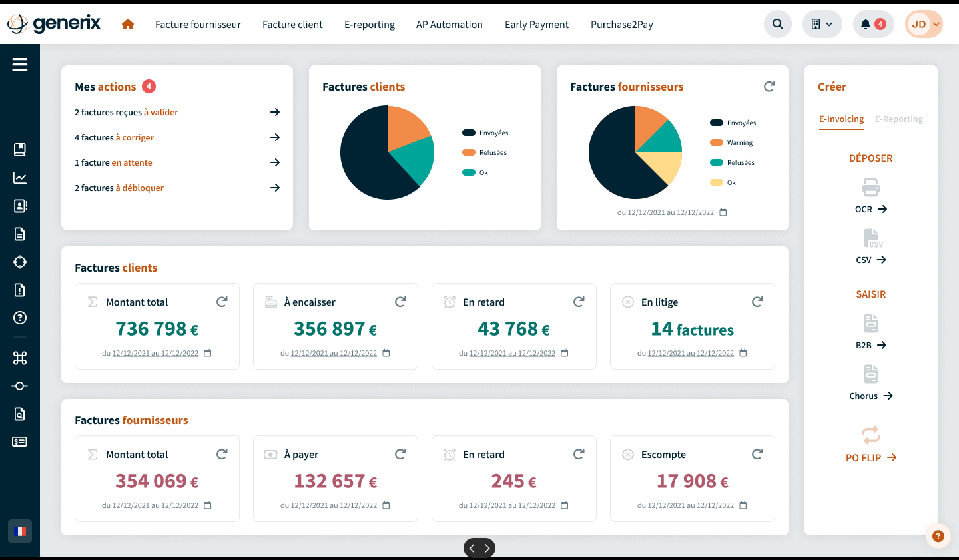Toggle the Refusées legend in Factures clients
This screenshot has width=959, height=560.
(485, 153)
